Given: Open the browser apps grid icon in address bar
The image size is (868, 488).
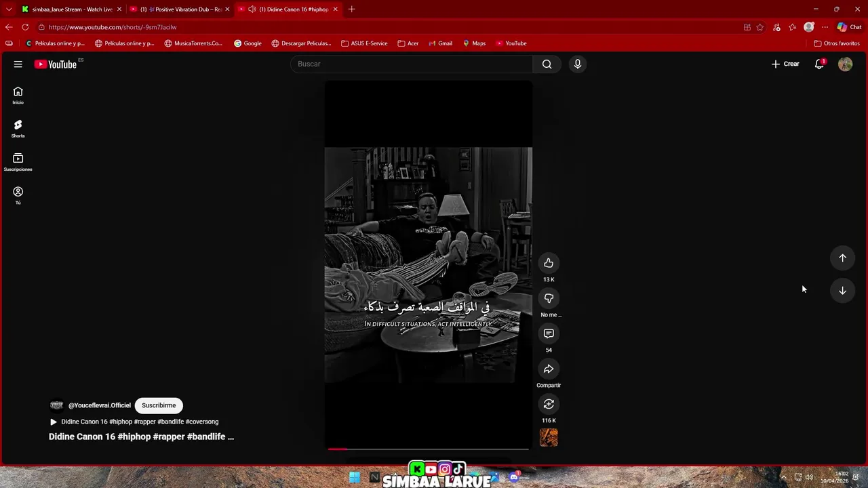Looking at the screenshot, I should point(747,27).
